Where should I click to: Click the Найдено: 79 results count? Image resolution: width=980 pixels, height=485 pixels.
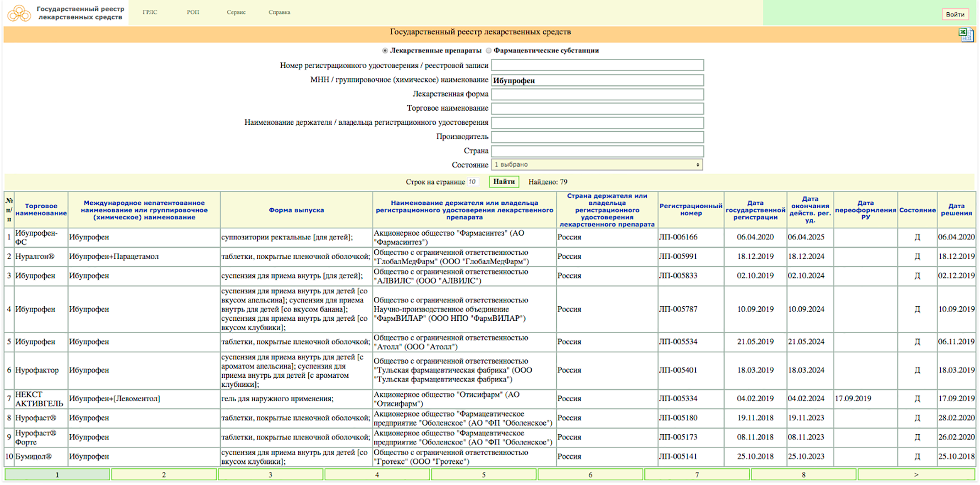pyautogui.click(x=548, y=182)
